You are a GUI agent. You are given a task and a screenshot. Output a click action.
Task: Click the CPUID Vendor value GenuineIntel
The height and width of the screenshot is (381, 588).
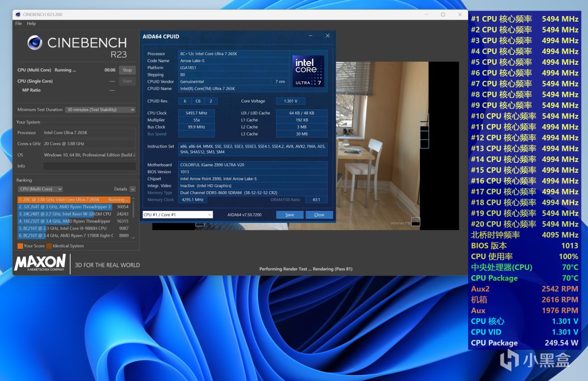224,81
